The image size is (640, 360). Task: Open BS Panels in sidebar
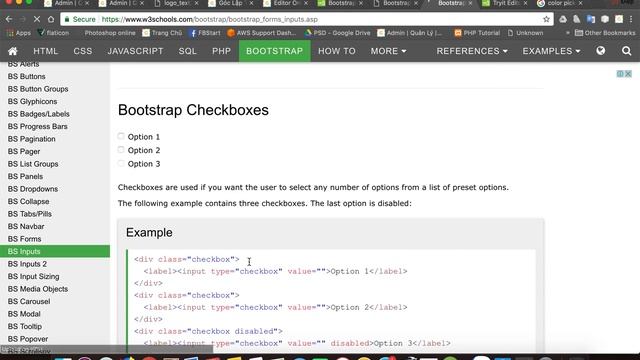coord(25,176)
